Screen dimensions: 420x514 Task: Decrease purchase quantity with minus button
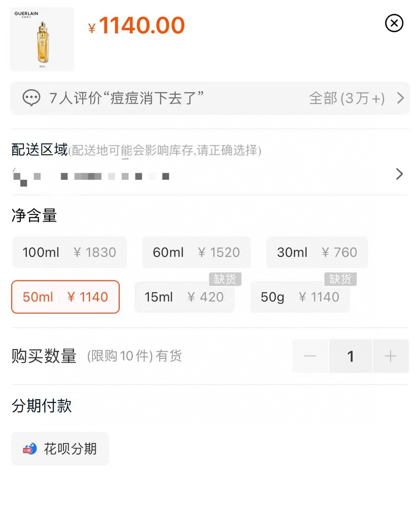(x=310, y=356)
